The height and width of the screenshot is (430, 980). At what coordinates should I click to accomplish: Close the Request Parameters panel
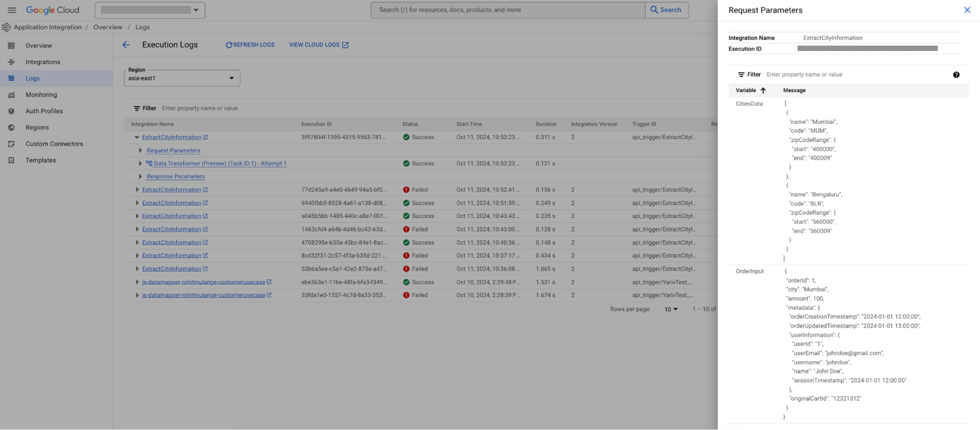click(x=967, y=10)
